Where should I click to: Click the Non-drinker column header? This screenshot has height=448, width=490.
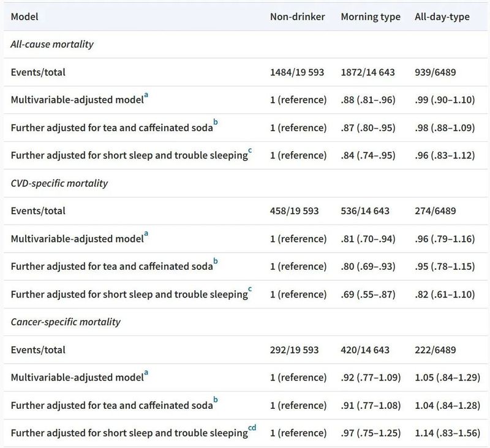[298, 17]
